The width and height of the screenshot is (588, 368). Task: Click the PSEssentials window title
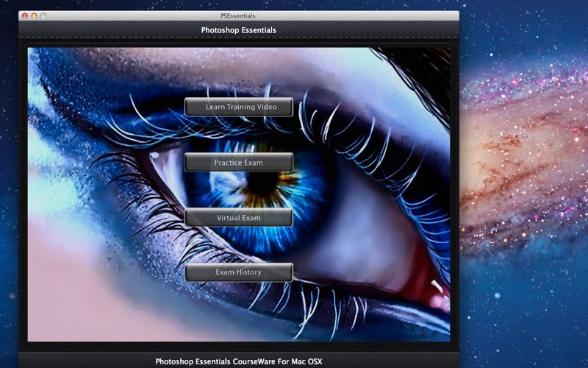tap(237, 15)
